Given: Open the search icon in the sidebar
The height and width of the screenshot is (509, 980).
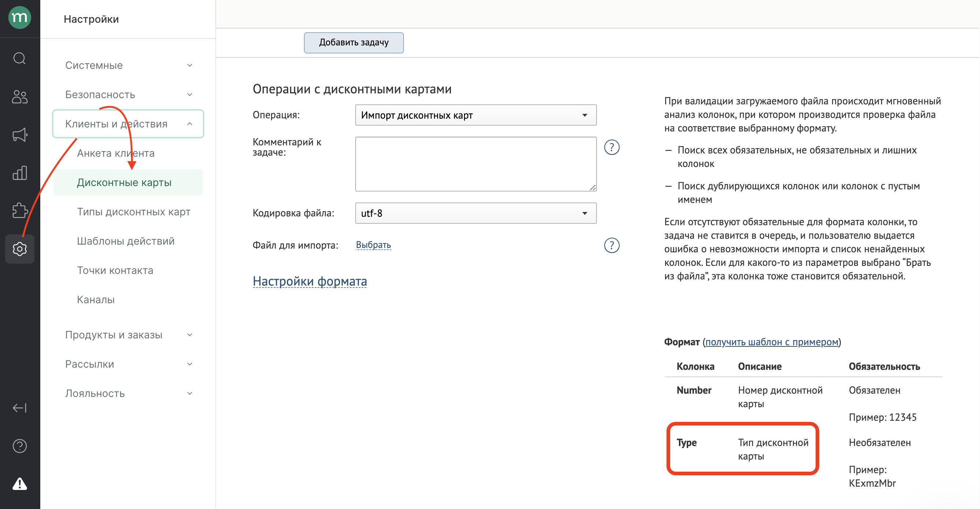Looking at the screenshot, I should (x=19, y=59).
